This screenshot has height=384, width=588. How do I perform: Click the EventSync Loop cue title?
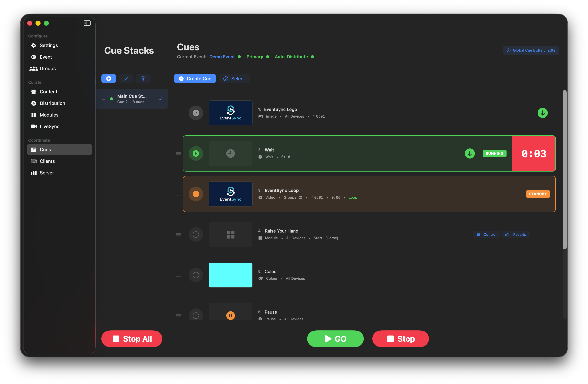click(282, 191)
